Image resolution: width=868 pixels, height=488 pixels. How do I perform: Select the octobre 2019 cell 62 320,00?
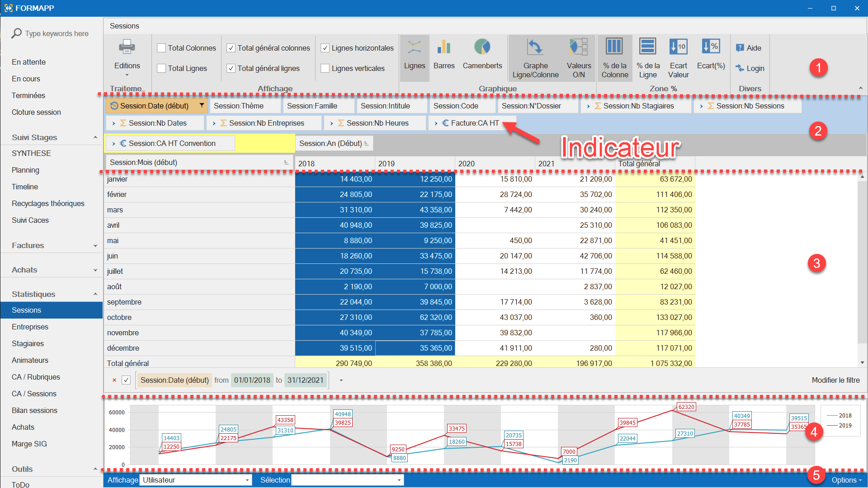(x=415, y=317)
